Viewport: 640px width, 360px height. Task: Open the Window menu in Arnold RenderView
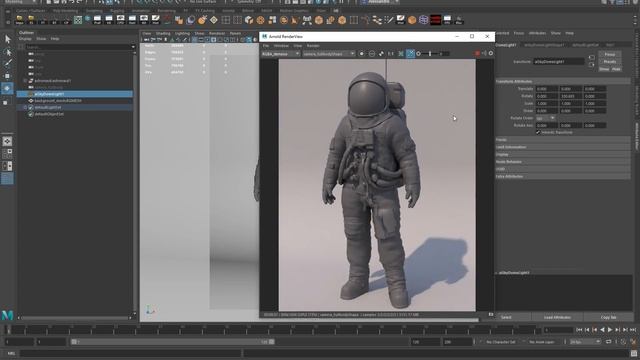click(281, 46)
